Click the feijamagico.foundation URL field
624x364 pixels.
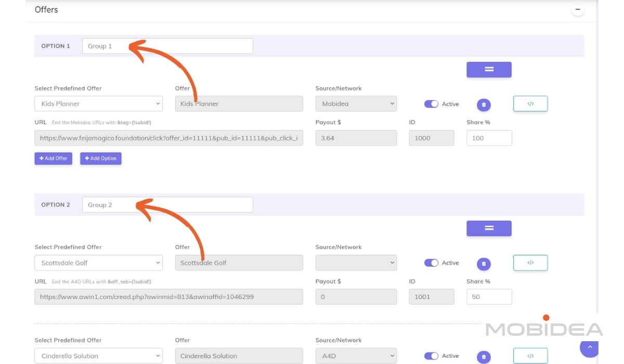tap(169, 138)
